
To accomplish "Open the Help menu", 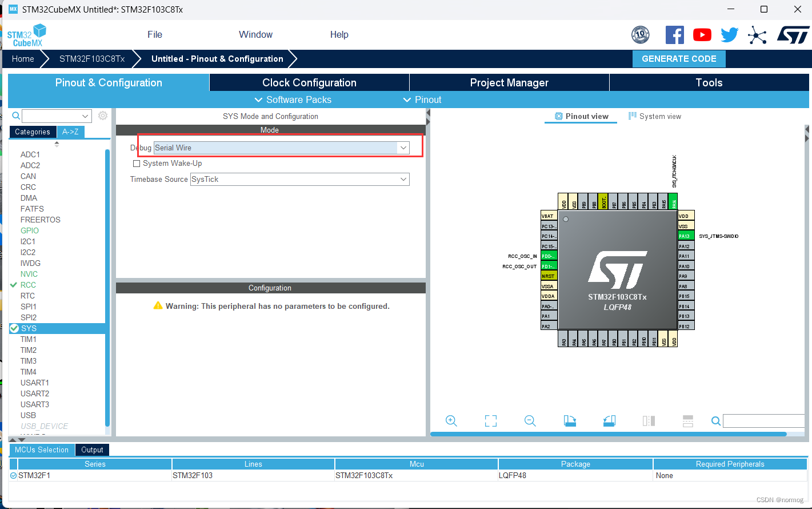I will pyautogui.click(x=339, y=35).
